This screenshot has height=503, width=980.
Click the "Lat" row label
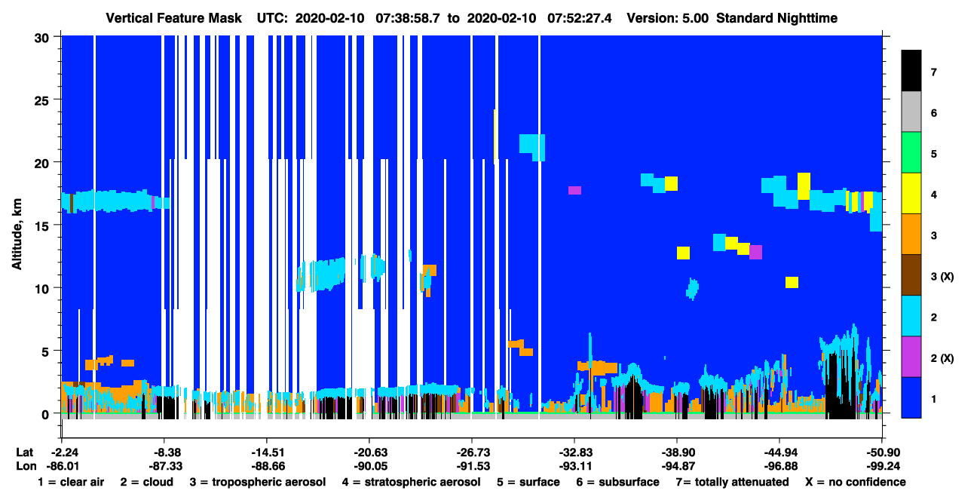25,452
